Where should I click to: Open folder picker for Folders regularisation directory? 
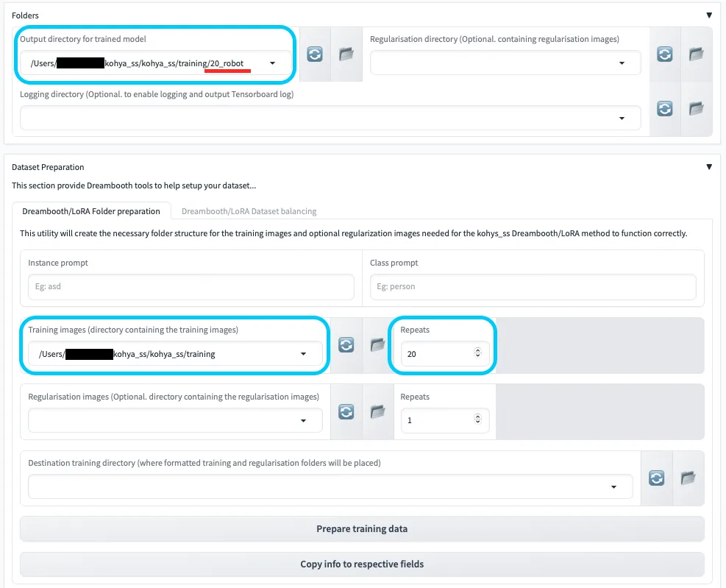coord(696,54)
